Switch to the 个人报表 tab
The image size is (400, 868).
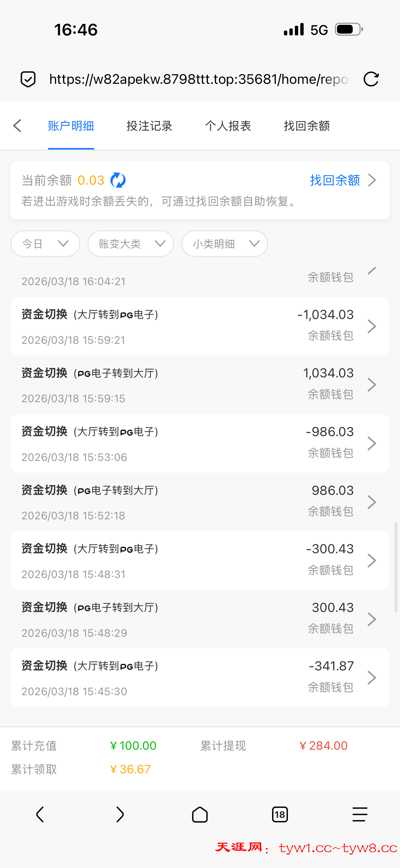click(x=228, y=126)
